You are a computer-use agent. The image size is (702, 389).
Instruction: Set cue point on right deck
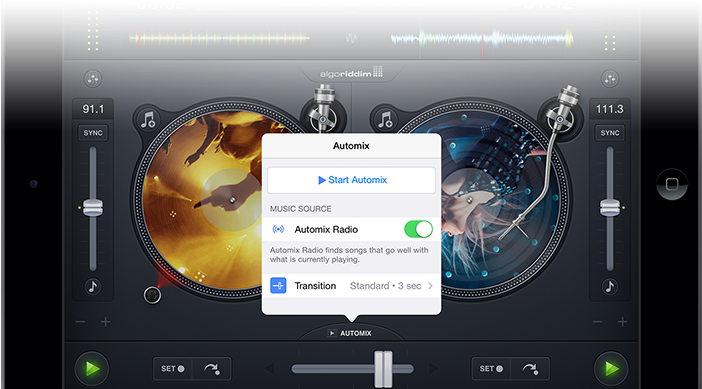pyautogui.click(x=491, y=368)
